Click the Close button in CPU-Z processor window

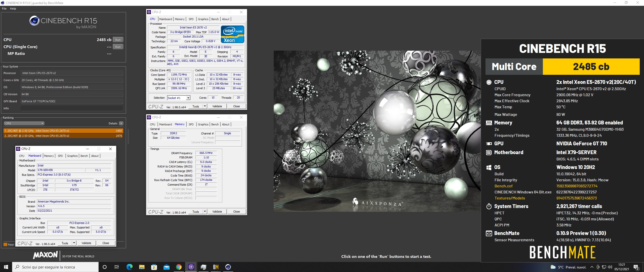[236, 106]
